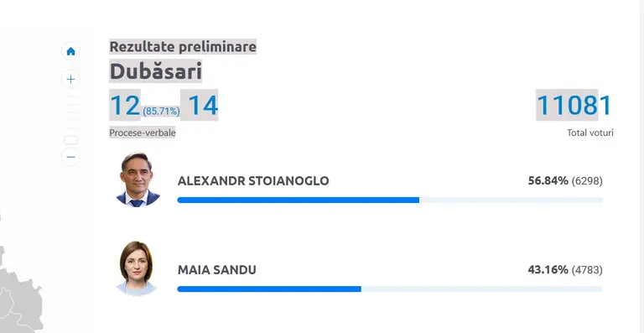Click the 11081 total votes number

[x=574, y=105]
